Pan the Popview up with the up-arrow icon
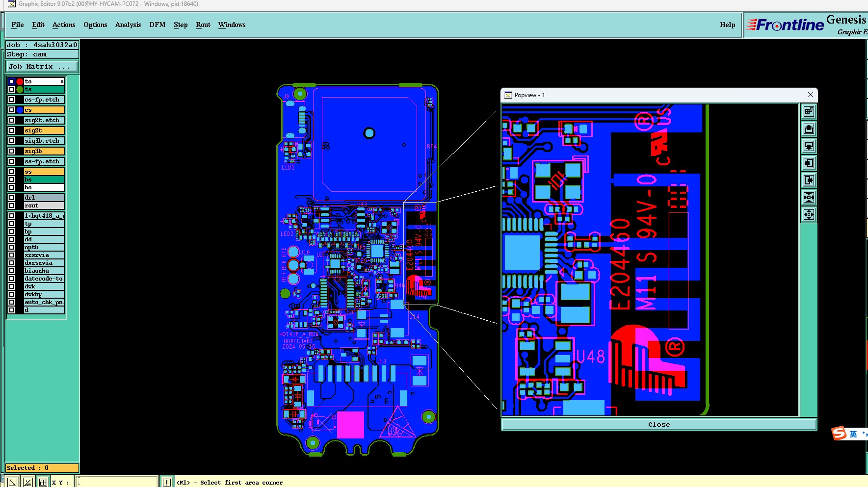This screenshot has width=868, height=487. (x=809, y=129)
